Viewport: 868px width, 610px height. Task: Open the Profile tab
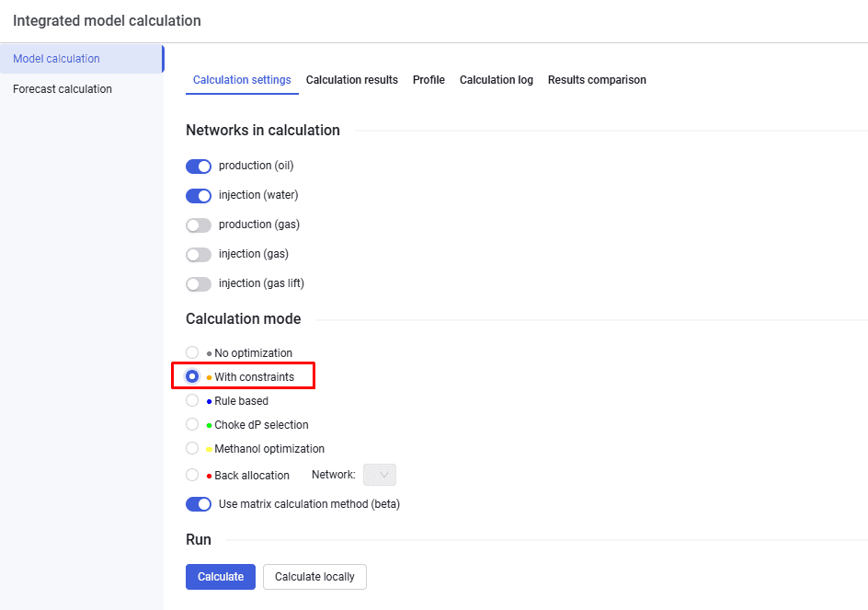click(x=428, y=80)
